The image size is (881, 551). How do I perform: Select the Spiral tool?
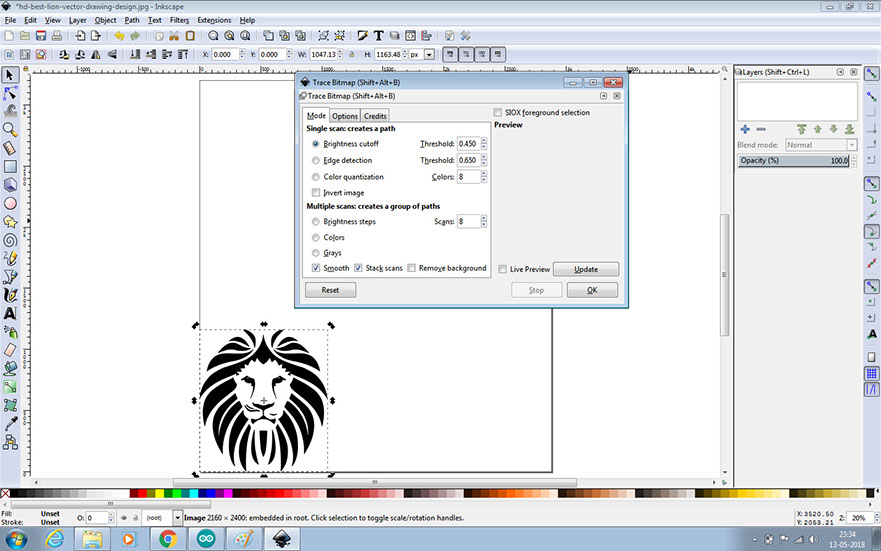(x=10, y=240)
